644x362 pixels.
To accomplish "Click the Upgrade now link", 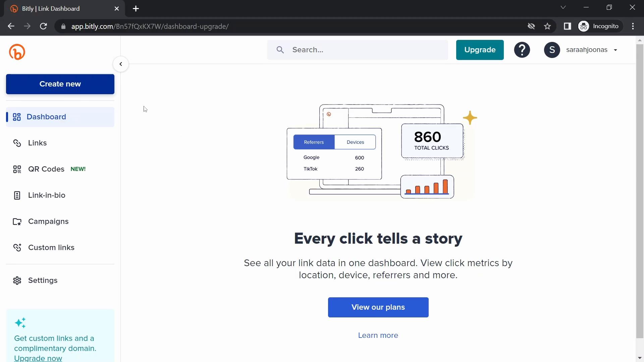I will [x=38, y=358].
